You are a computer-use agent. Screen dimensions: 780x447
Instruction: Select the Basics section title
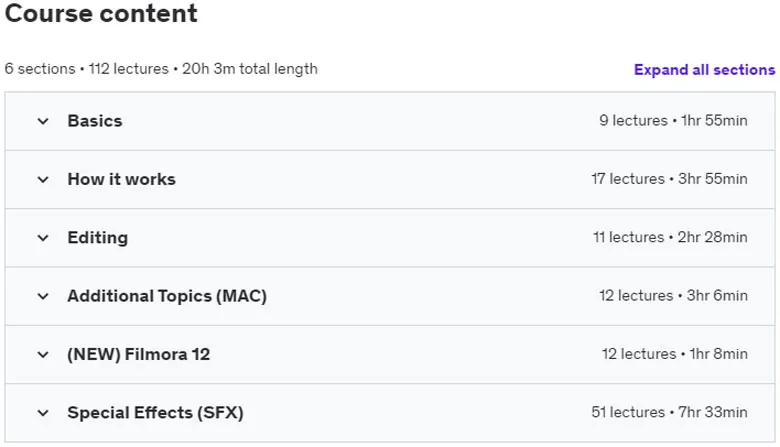pyautogui.click(x=95, y=121)
